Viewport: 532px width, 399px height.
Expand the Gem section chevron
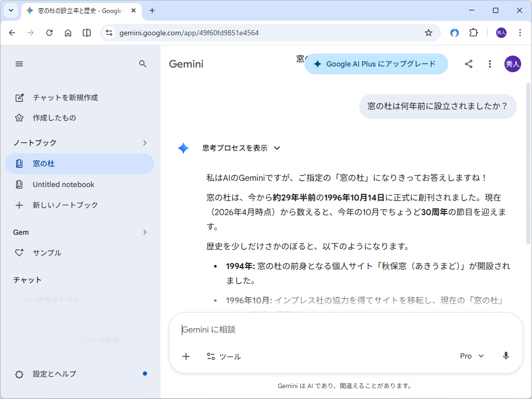(145, 232)
